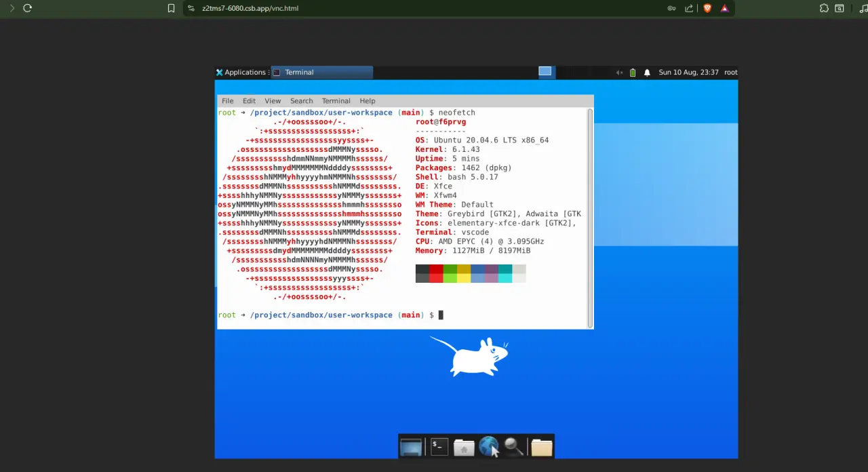Image resolution: width=868 pixels, height=472 pixels.
Task: Click the terminal scrollbar on the right edge
Action: pos(591,218)
